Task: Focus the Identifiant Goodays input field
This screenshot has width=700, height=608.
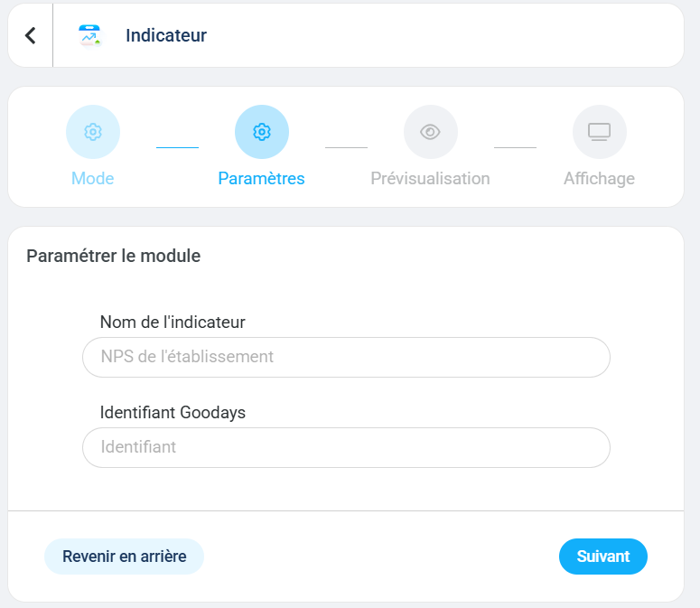Action: click(x=346, y=448)
